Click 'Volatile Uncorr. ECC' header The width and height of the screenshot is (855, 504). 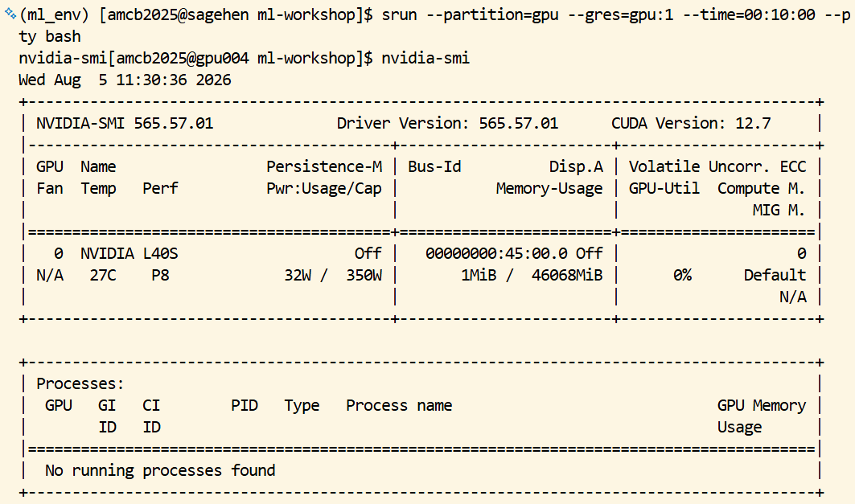(717, 166)
